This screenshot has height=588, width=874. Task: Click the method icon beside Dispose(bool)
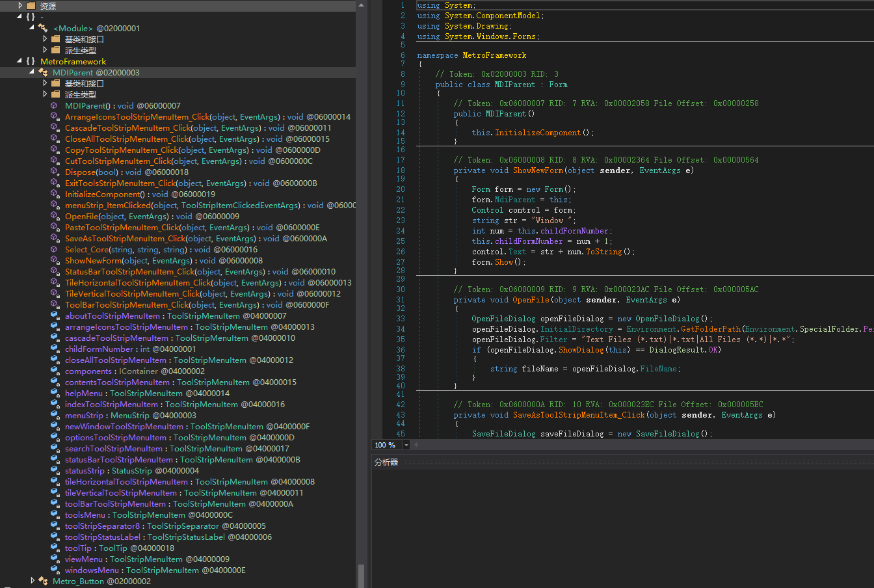[x=55, y=172]
